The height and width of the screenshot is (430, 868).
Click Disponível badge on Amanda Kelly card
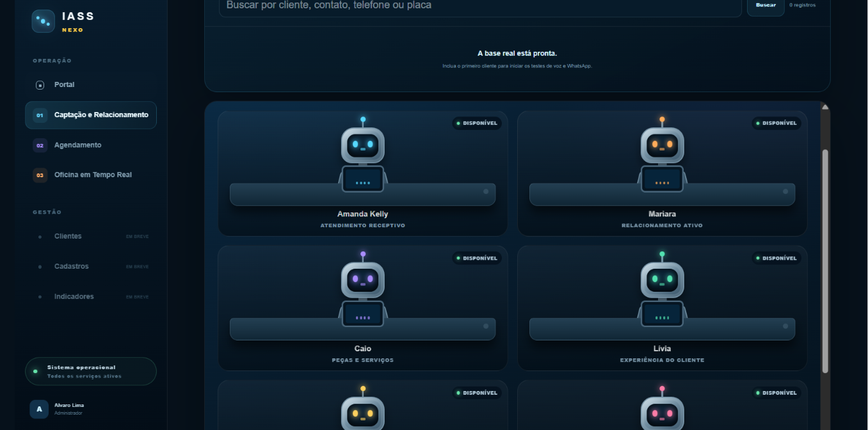(477, 123)
